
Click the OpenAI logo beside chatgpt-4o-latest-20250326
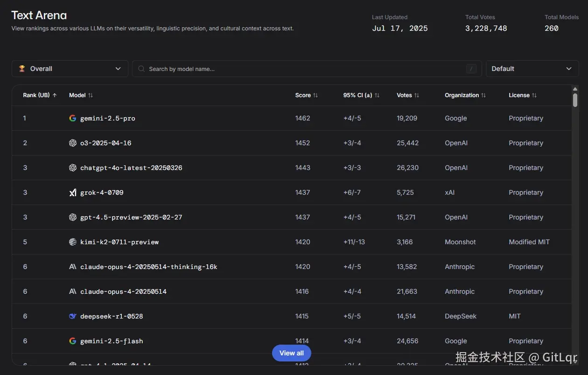click(x=73, y=168)
